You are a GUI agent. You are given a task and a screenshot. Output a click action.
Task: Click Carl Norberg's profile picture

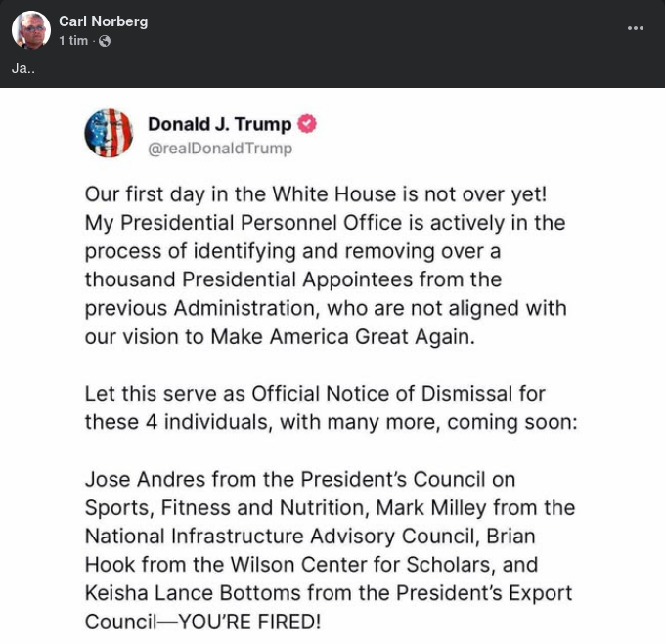coord(31,30)
